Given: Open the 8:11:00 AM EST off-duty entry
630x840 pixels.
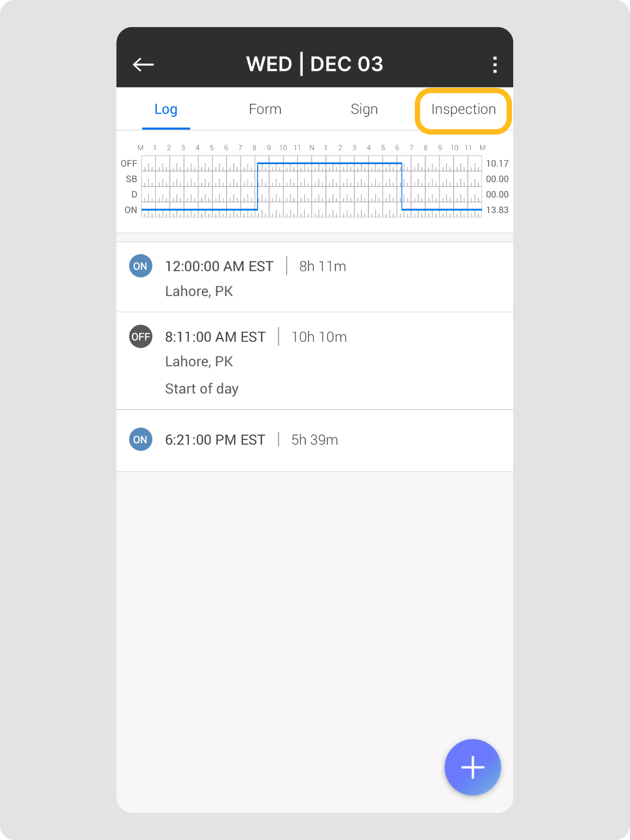Looking at the screenshot, I should tap(215, 337).
